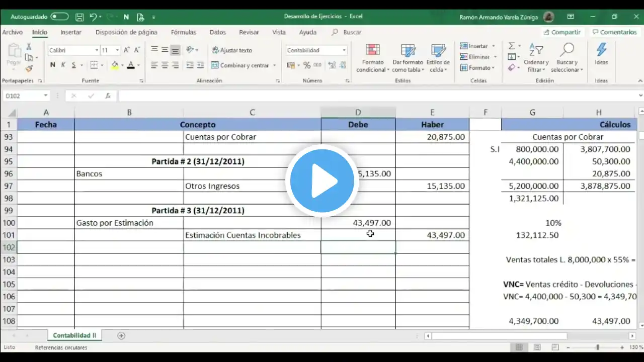The width and height of the screenshot is (644, 362).
Task: Apply bold with the N button
Action: [53, 65]
